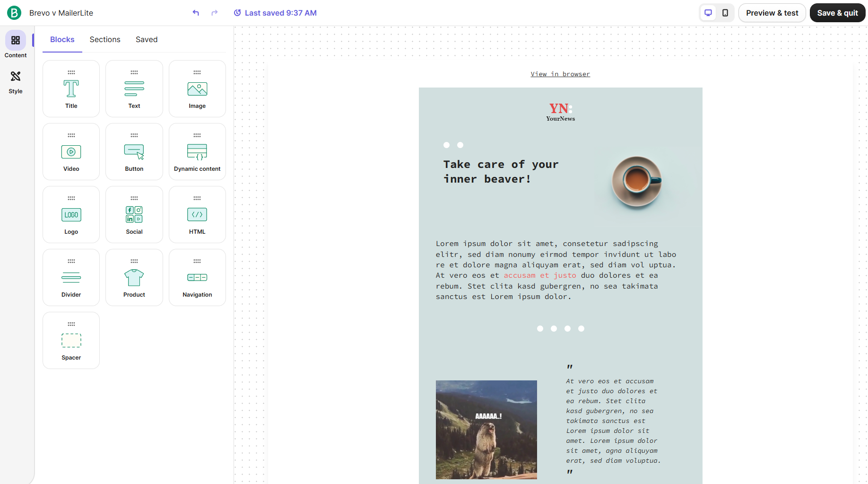Select the Button block
The height and width of the screenshot is (484, 868).
tap(134, 151)
